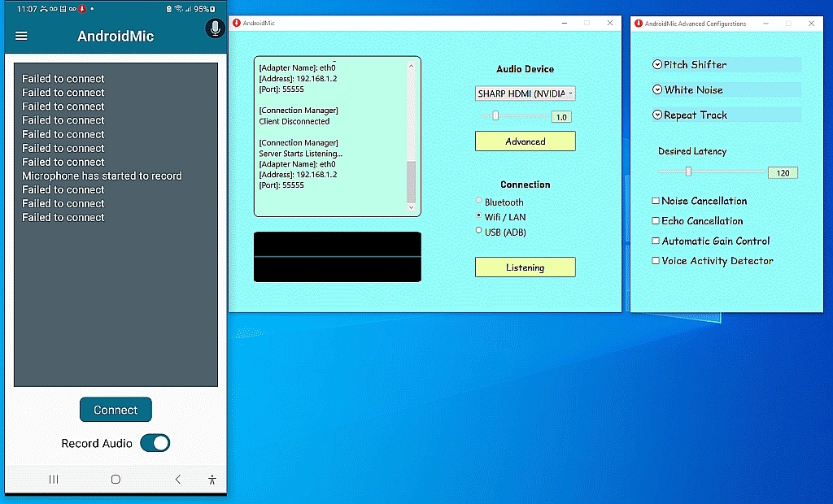Adjust the audio volume slider
This screenshot has width=833, height=504.
(495, 115)
